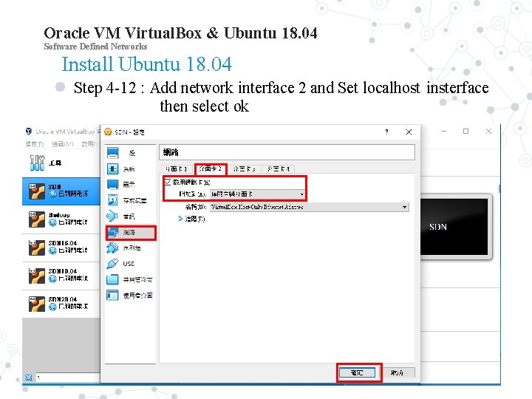Select the USB settings icon
Image resolution: width=532 pixels, height=399 pixels.
112,263
